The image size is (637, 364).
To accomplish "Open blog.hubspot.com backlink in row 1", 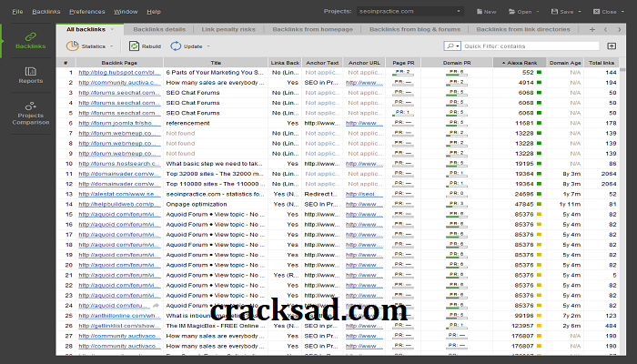I will [x=119, y=72].
